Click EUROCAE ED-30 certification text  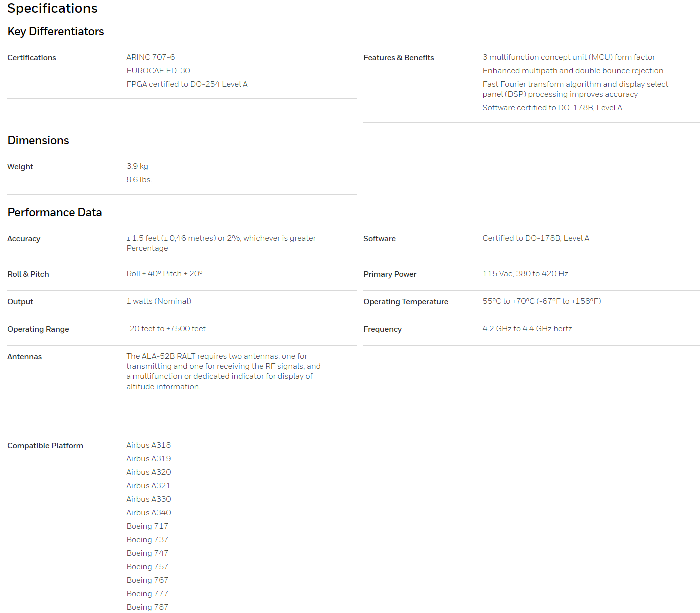(x=158, y=71)
